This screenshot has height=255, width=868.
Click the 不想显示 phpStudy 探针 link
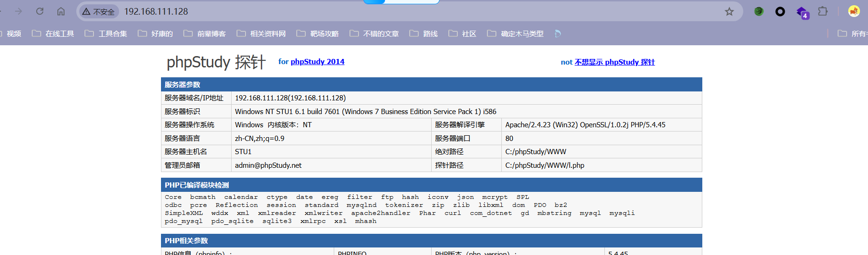pyautogui.click(x=614, y=62)
